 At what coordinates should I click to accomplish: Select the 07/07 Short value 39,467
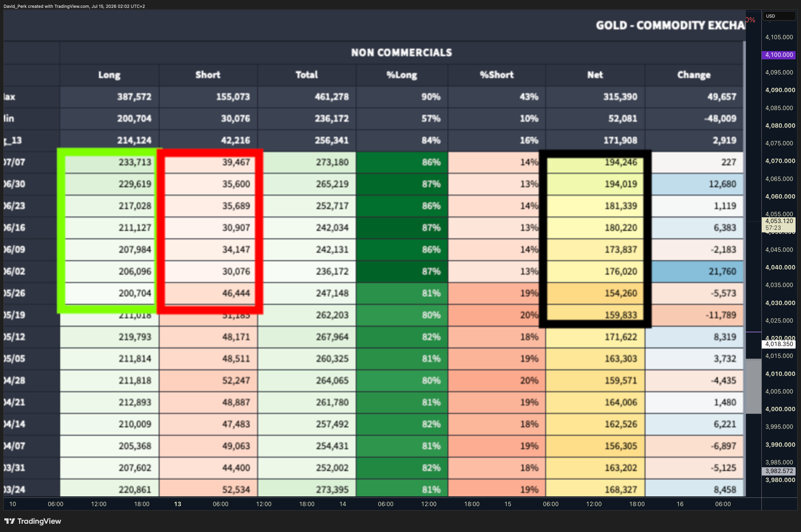pyautogui.click(x=236, y=162)
